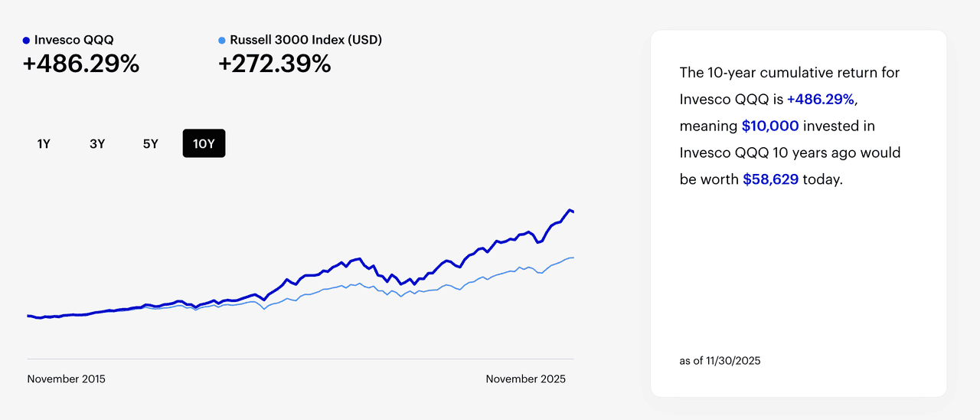Click the Russell 3000 Index (USD) label
Image resolution: width=980 pixels, height=420 pixels.
[x=305, y=41]
